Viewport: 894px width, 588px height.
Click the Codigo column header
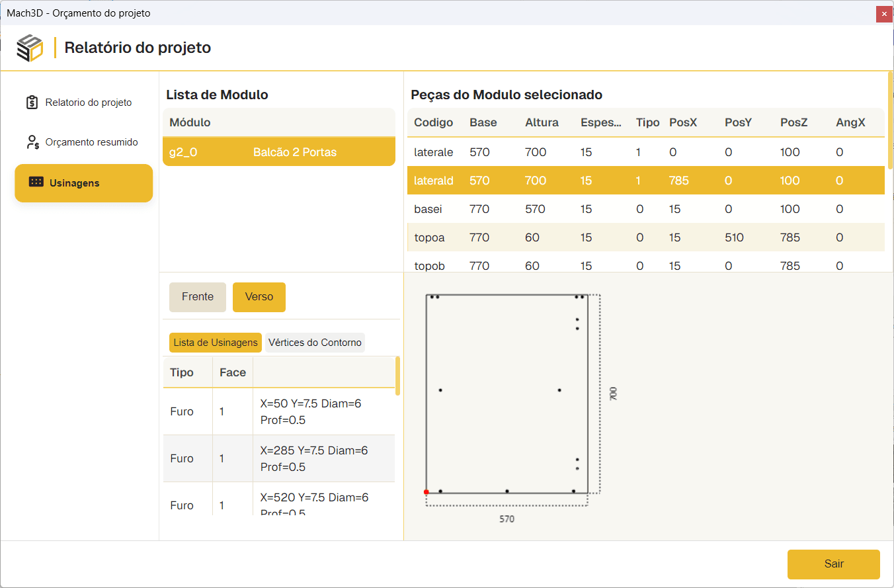tap(434, 122)
